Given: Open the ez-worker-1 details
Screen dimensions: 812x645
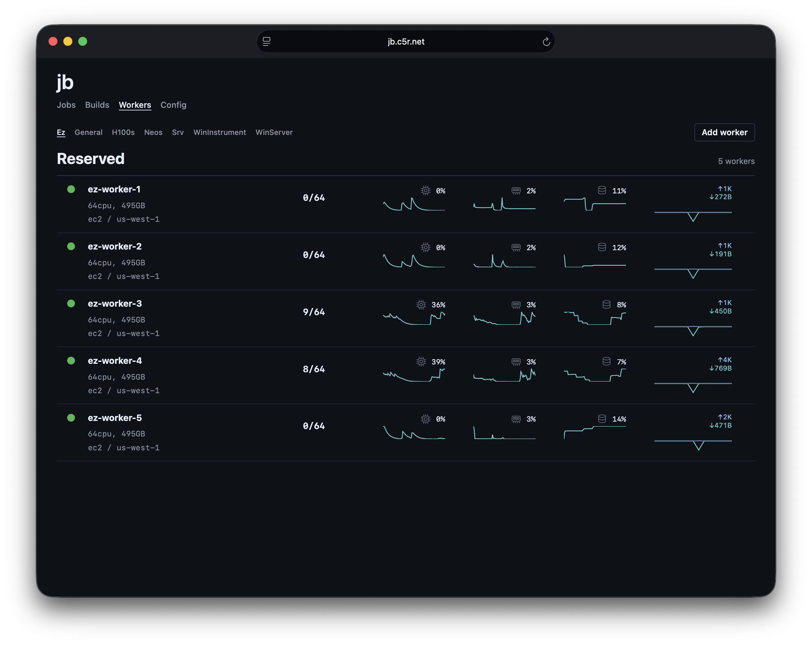Looking at the screenshot, I should (114, 189).
